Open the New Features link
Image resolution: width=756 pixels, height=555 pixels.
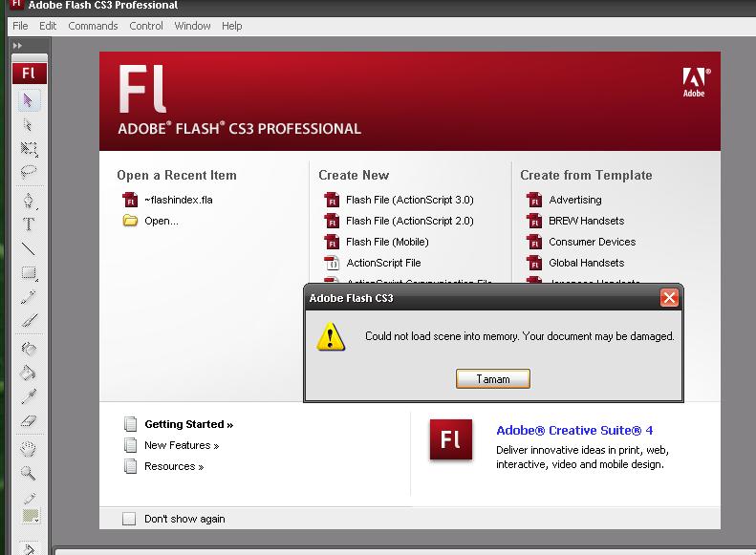(182, 445)
